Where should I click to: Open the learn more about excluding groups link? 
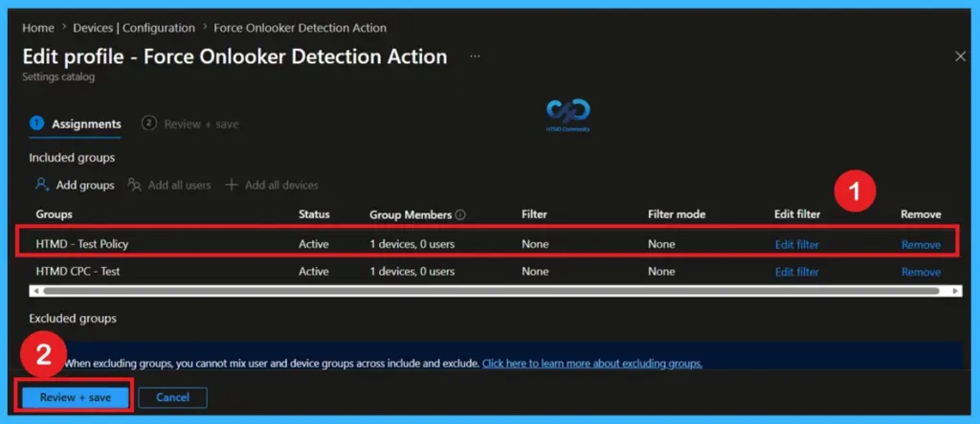tap(591, 364)
